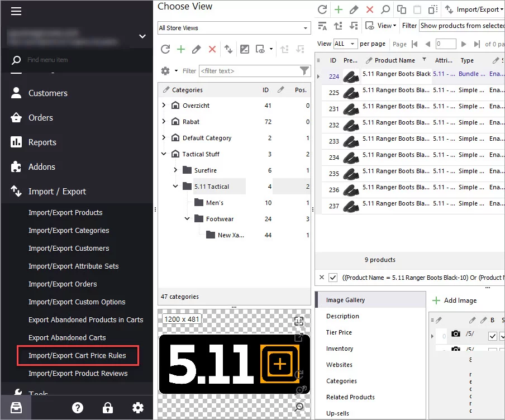Viewport: 505px width, 420px height.
Task: Collapse the Tactical Stuff category
Action: (164, 154)
